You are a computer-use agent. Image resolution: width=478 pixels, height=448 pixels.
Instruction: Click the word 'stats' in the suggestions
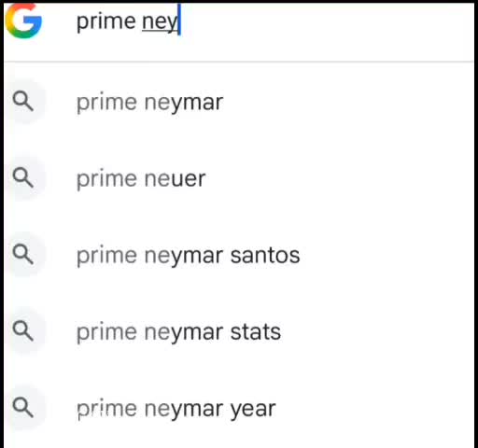coord(256,332)
